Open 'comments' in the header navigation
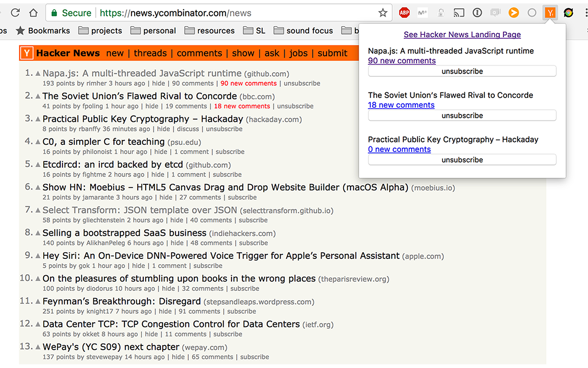The height and width of the screenshot is (368, 588). click(x=199, y=53)
